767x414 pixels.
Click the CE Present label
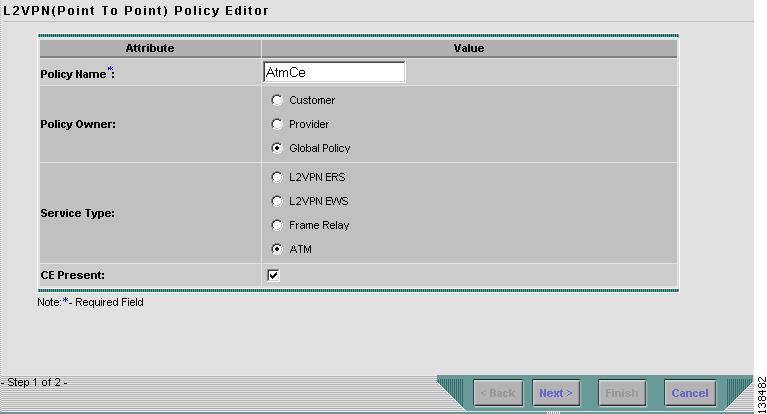72,275
